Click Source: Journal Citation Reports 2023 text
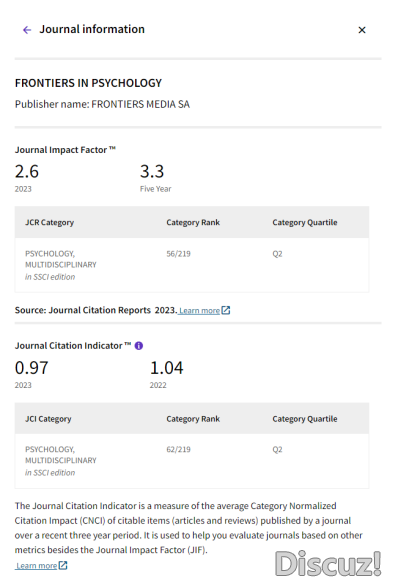398x588 pixels. coord(96,310)
